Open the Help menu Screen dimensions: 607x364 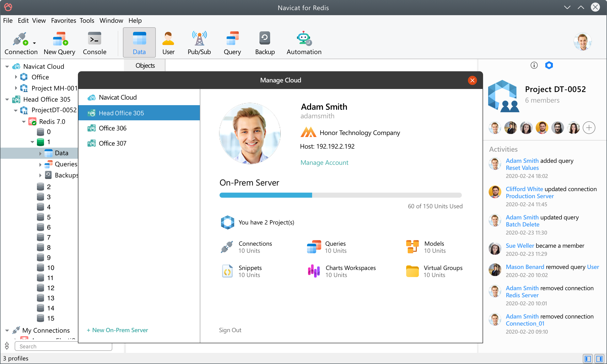[135, 20]
